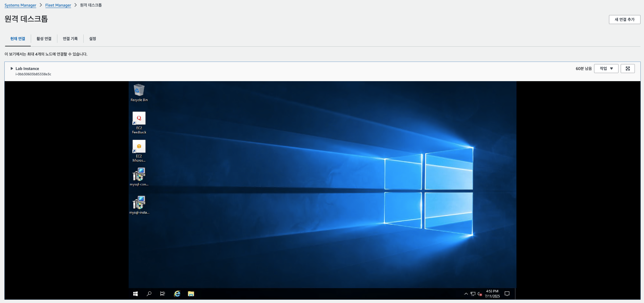
Task: Open the Recycle Bin desktop icon
Action: [139, 93]
